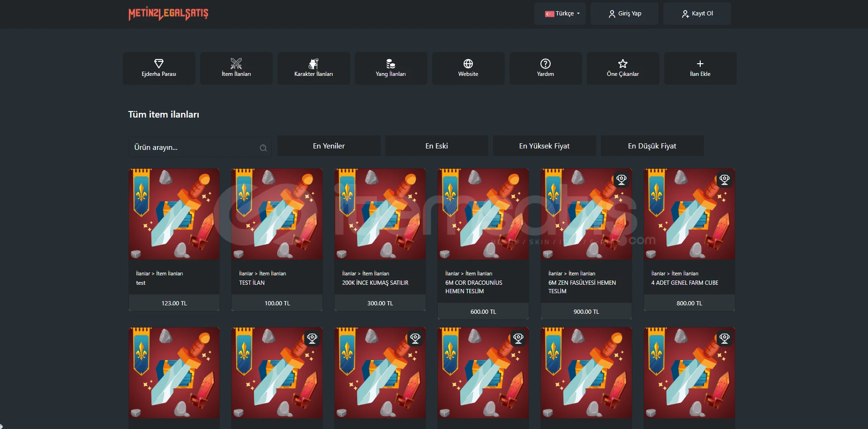Sort listings by En Yeniler
This screenshot has width=868, height=429.
tap(329, 146)
